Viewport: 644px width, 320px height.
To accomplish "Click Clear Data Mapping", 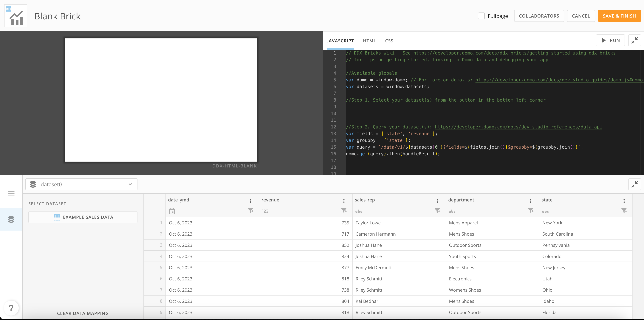I will click(x=83, y=313).
